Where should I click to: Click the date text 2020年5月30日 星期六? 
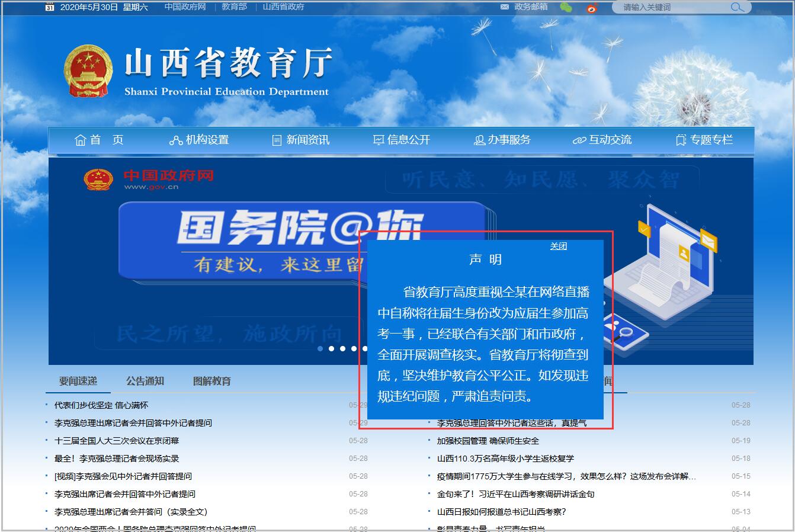tap(104, 7)
